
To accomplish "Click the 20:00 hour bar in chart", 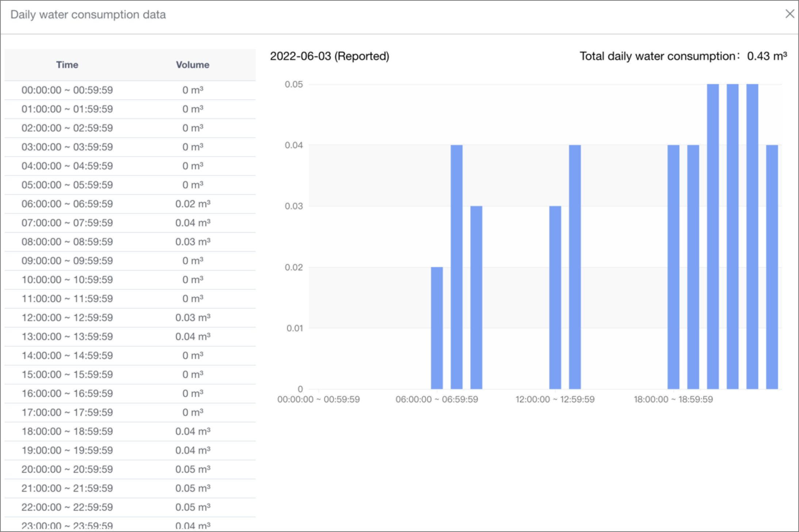I will [x=713, y=236].
